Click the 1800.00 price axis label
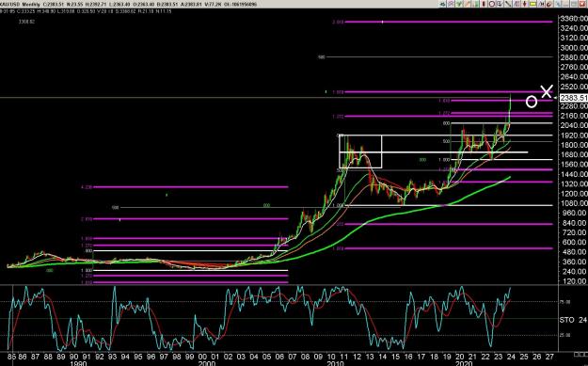The height and width of the screenshot is (366, 588). coord(573,145)
